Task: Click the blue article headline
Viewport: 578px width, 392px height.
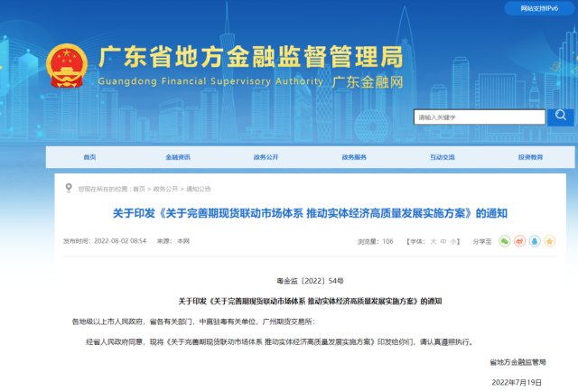Action: pyautogui.click(x=310, y=213)
